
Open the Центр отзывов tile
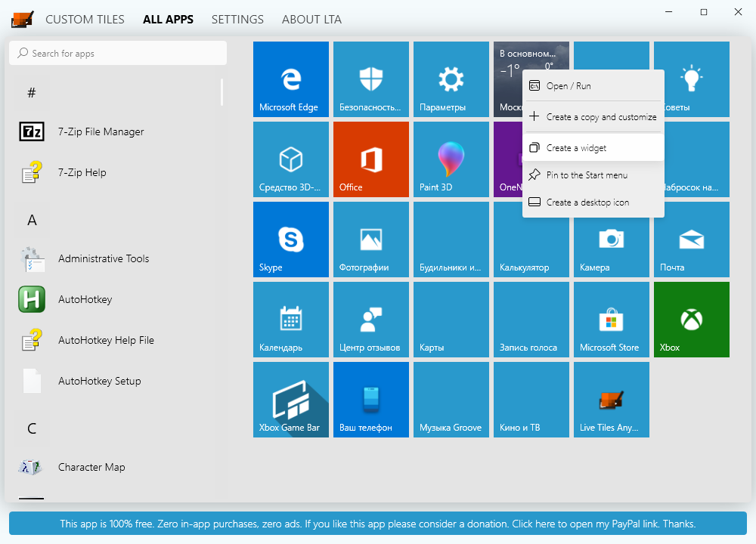(370, 319)
